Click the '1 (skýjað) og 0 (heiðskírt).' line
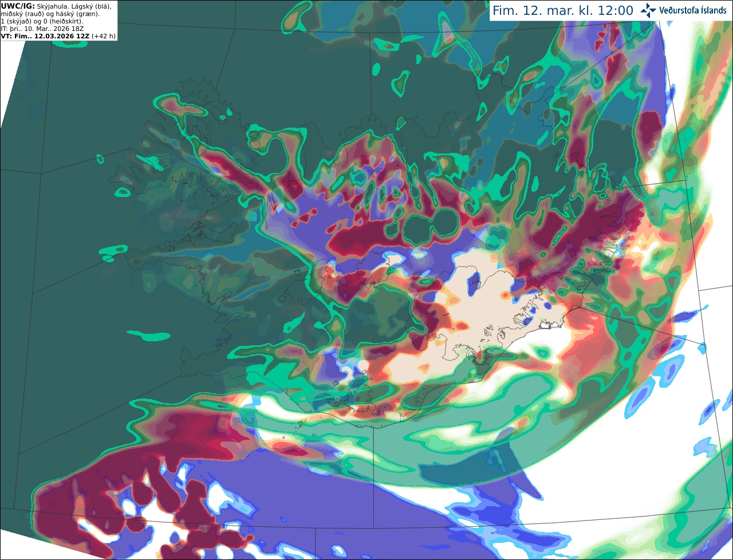 pyautogui.click(x=42, y=21)
